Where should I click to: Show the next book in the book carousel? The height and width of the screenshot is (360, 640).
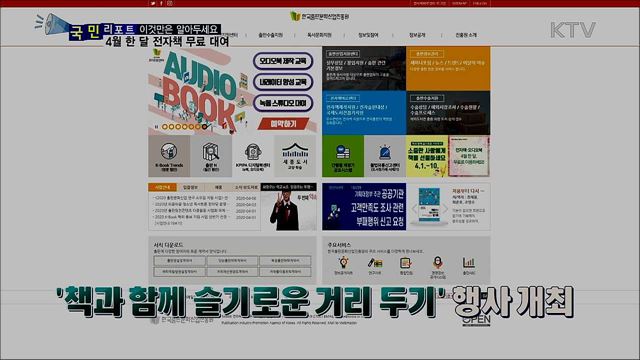click(445, 209)
